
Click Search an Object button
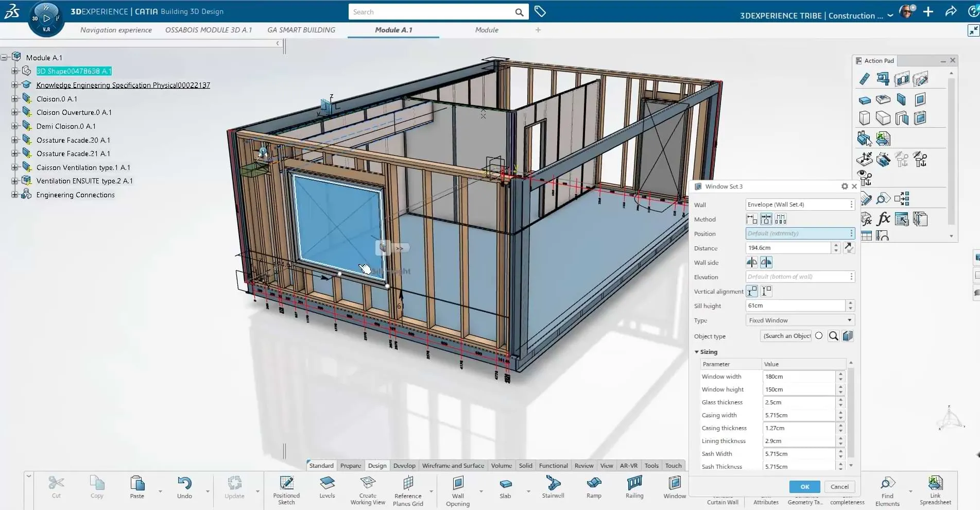click(786, 336)
